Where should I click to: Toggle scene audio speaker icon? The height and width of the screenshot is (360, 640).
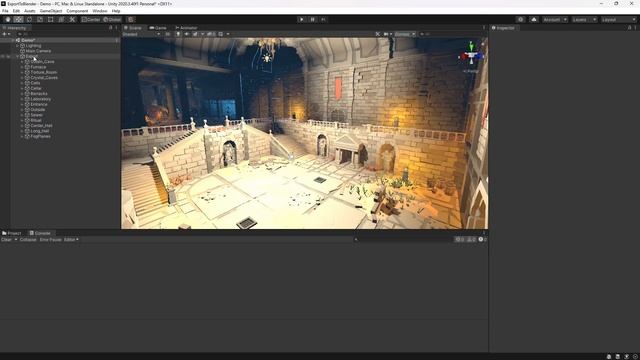click(187, 34)
